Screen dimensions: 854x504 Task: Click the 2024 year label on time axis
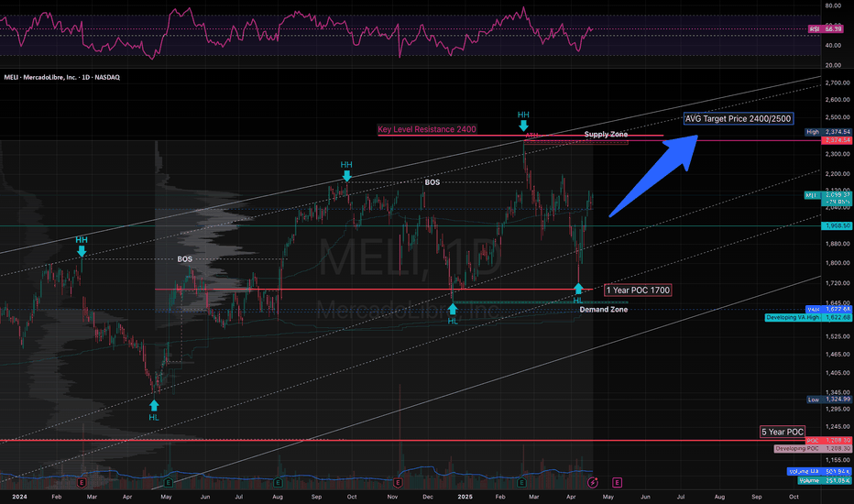(x=19, y=497)
